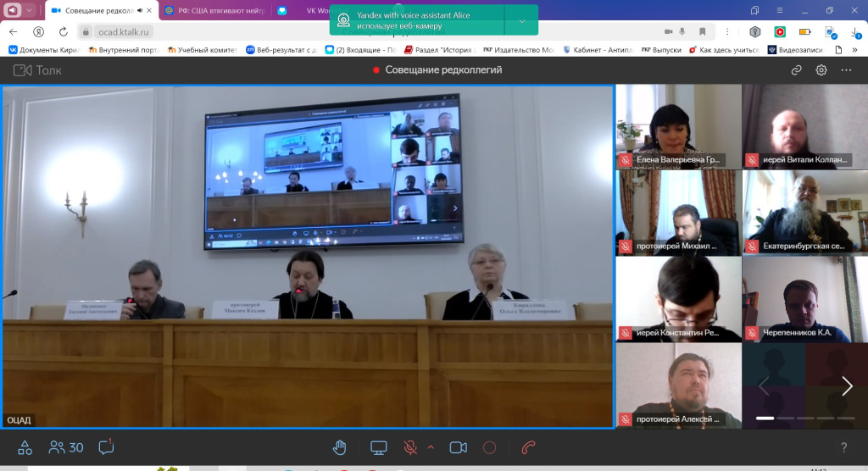Expand the Yandex webcam notification chevron

click(x=521, y=20)
